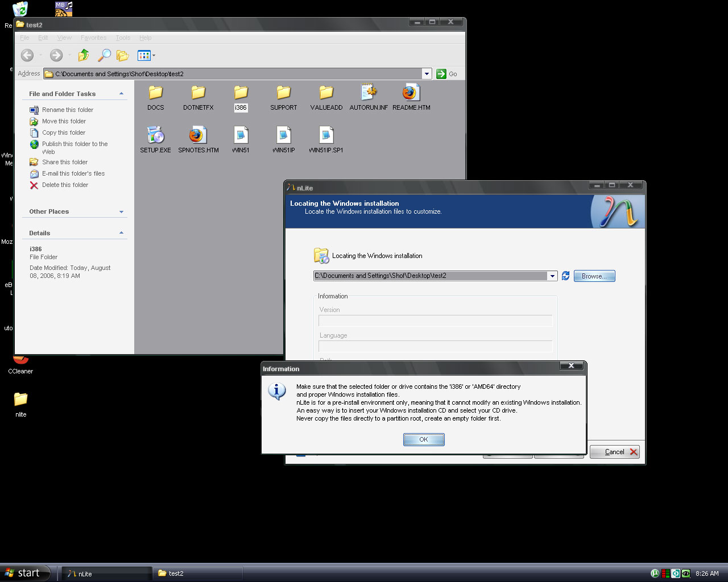Open the Favorites menu
Screen dimensions: 728x582
coord(93,38)
